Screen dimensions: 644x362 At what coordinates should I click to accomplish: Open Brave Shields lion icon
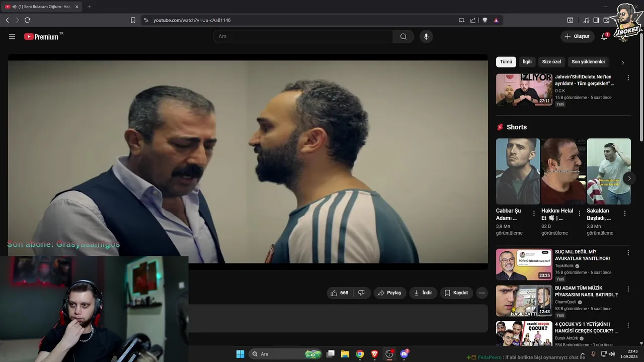point(485,20)
